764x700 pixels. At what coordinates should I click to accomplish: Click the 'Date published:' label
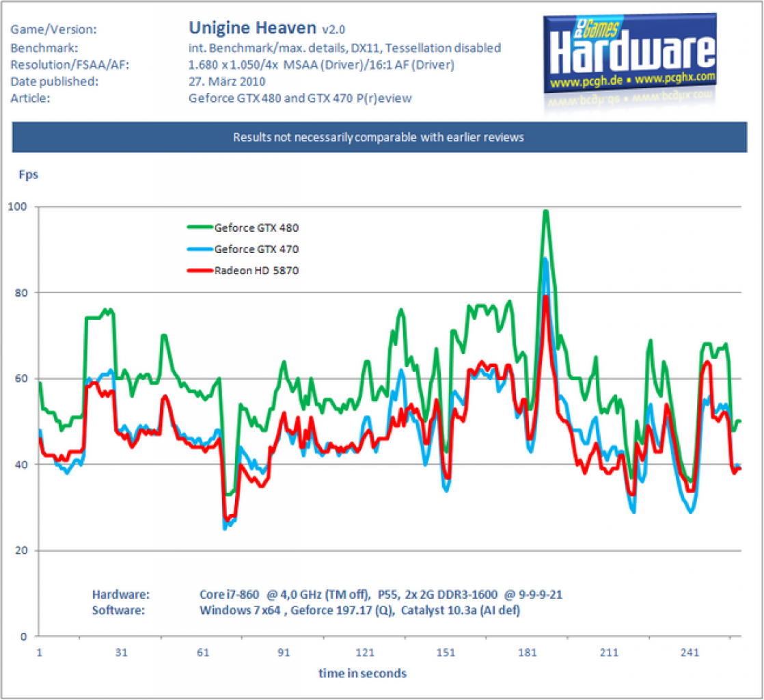click(x=54, y=81)
